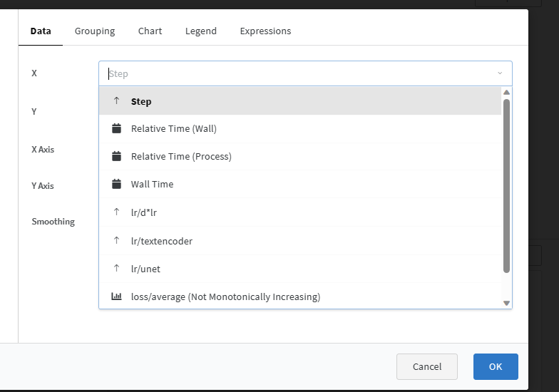The image size is (559, 392).
Task: Click calendar icon next to Relative Time (Wall)
Action: 116,128
